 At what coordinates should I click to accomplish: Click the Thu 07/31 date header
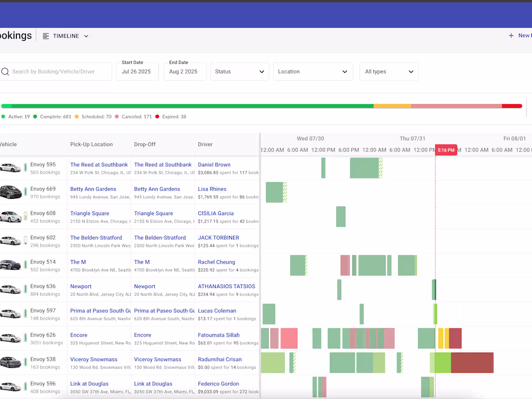coord(412,138)
